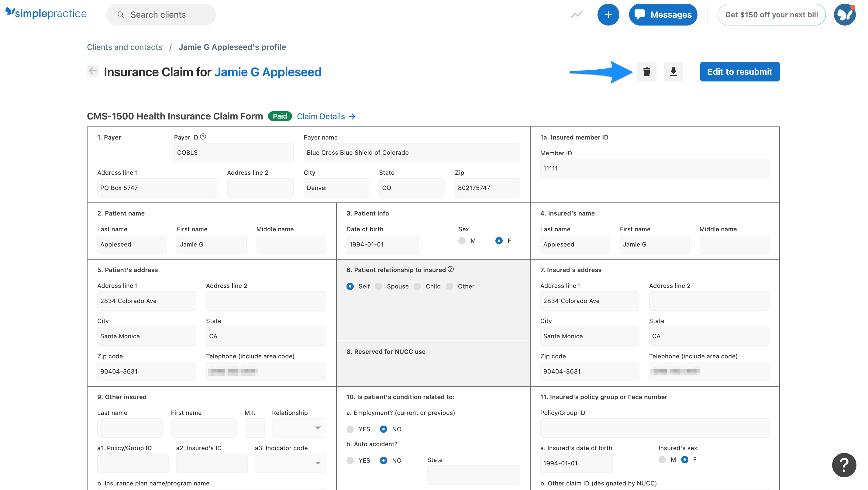Click Other insured Last name field
868x490 pixels.
pos(130,428)
